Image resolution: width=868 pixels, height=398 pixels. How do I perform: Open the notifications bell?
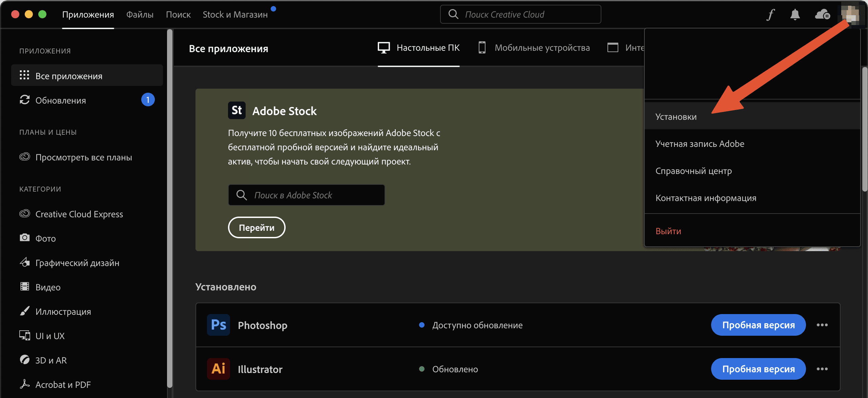795,15
